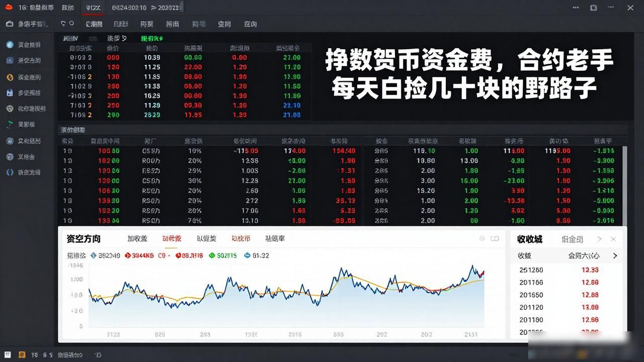Toggle the blue 01.32 legend series
Image resolution: width=644 pixels, height=362 pixels.
tap(256, 255)
